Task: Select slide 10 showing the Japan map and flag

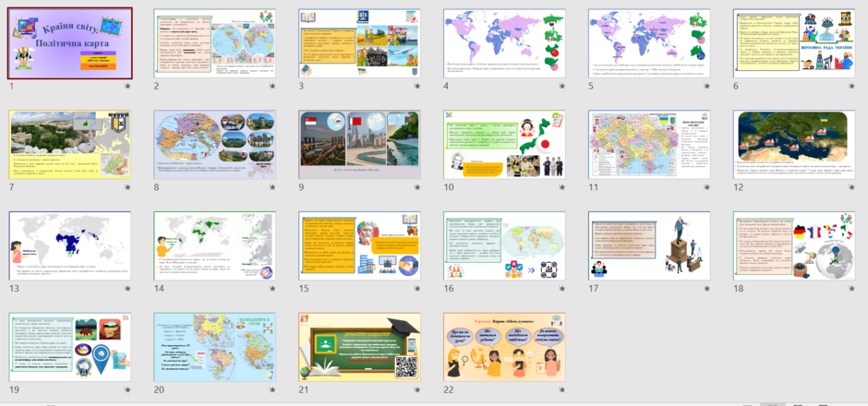Action: 504,144
